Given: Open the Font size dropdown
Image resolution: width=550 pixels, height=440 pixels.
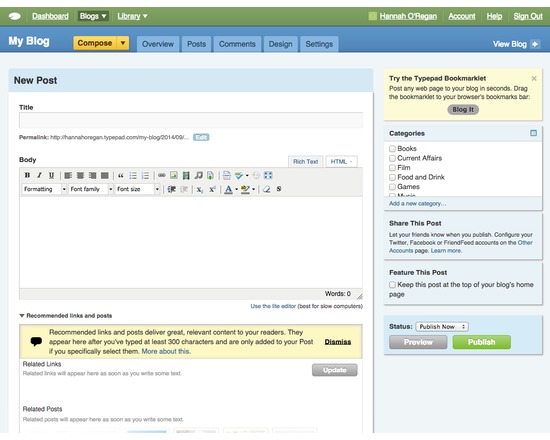Looking at the screenshot, I should coord(138,189).
